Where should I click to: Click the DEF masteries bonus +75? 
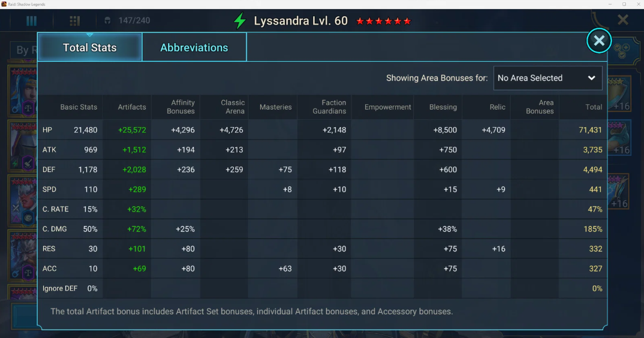pos(285,170)
